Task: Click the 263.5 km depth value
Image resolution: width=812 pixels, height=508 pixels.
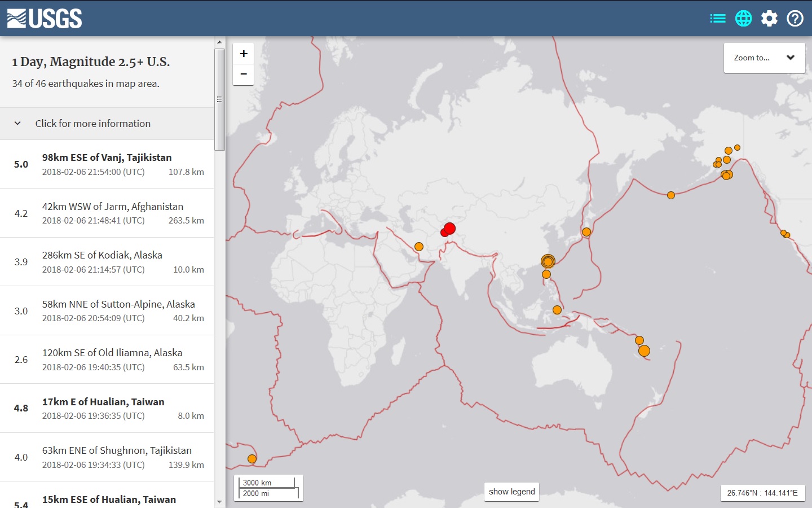Action: coord(186,221)
